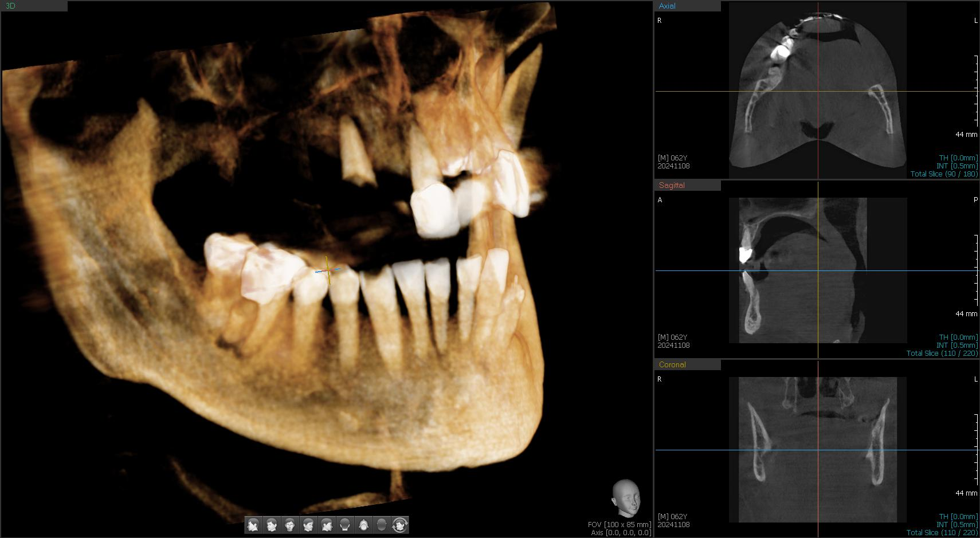Click the crosshair marker on the lower teeth
Image resolution: width=980 pixels, height=538 pixels.
pos(327,270)
